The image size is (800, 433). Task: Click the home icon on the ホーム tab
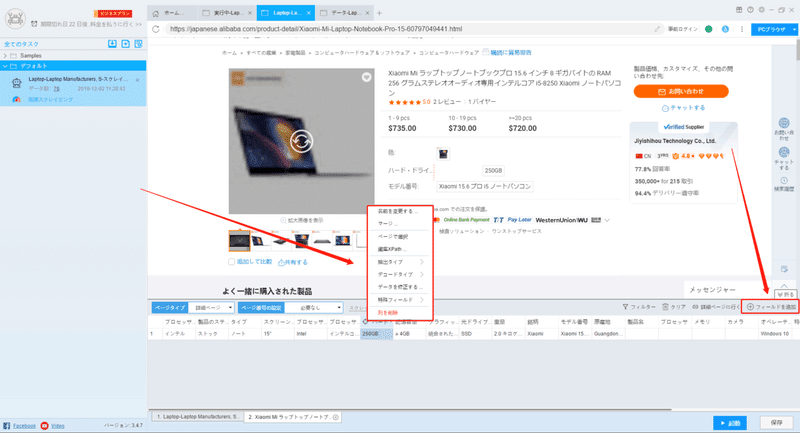click(x=156, y=13)
